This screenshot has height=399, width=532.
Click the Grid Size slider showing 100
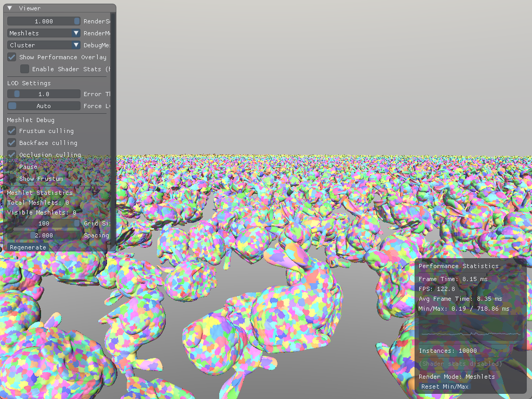click(x=44, y=223)
